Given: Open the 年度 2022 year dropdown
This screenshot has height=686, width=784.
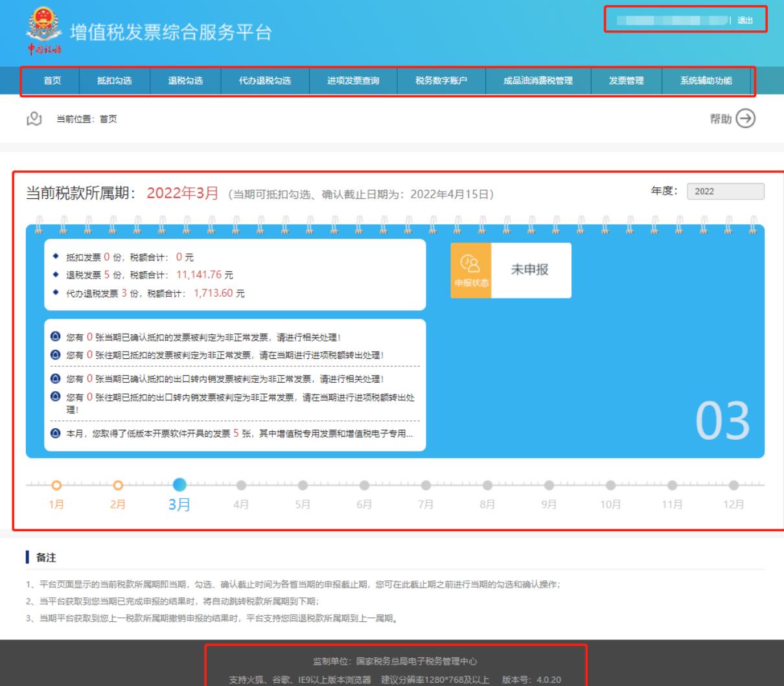Looking at the screenshot, I should coord(725,192).
